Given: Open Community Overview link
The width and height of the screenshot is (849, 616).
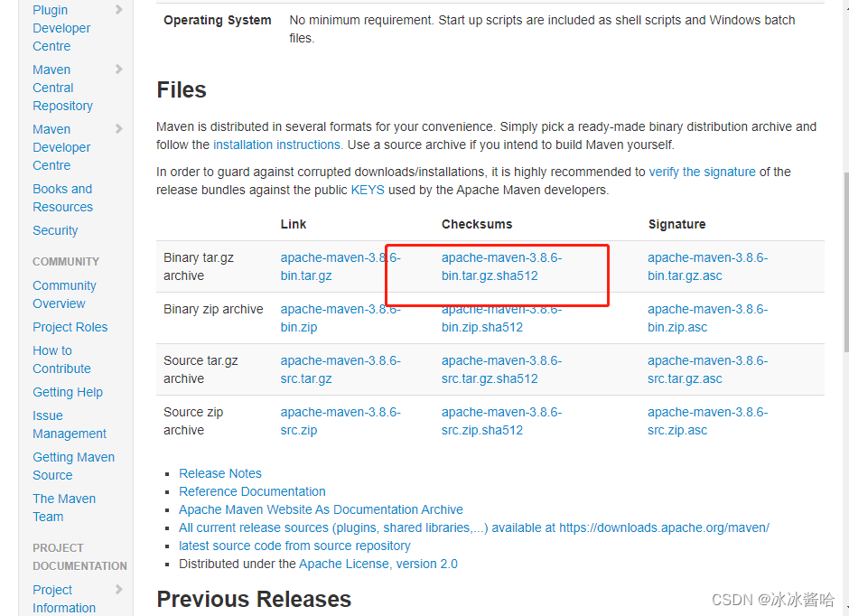Looking at the screenshot, I should 64,294.
